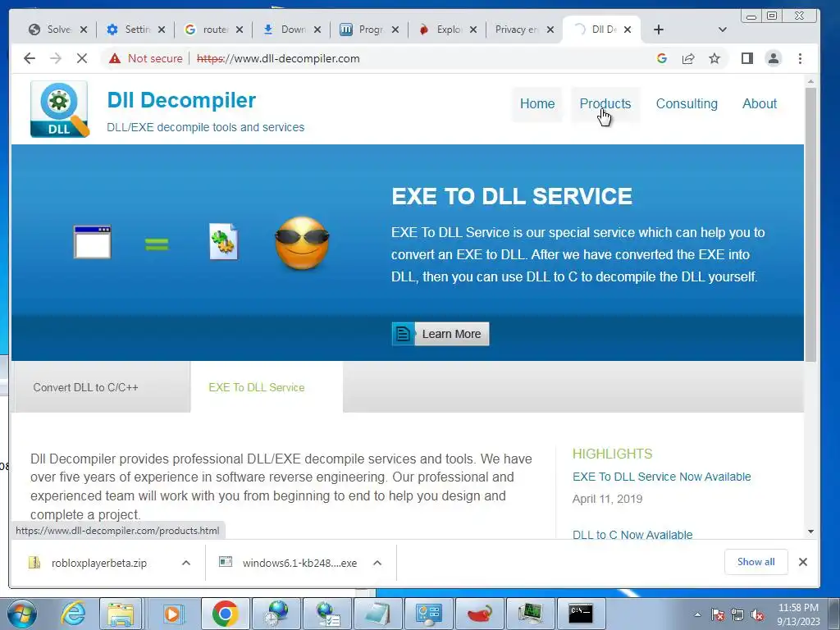Screen dimensions: 840x630
Task: Open the Products menu item
Action: (x=605, y=104)
